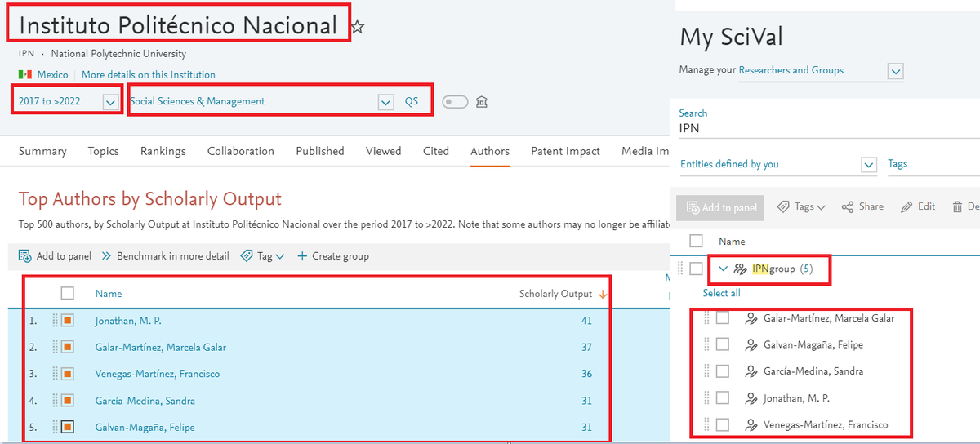The width and height of the screenshot is (980, 444).
Task: Open the 2017 to >2022 year range dropdown
Action: (x=111, y=102)
